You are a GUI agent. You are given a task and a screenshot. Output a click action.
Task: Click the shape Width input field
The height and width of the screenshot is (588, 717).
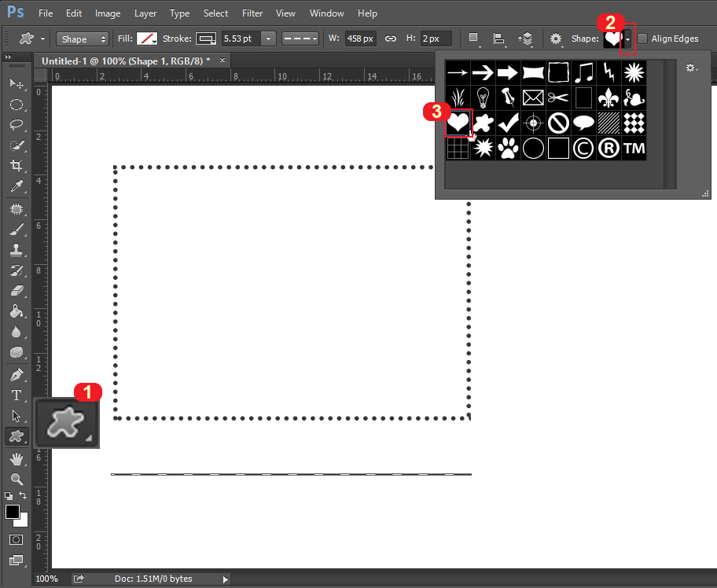pyautogui.click(x=360, y=39)
